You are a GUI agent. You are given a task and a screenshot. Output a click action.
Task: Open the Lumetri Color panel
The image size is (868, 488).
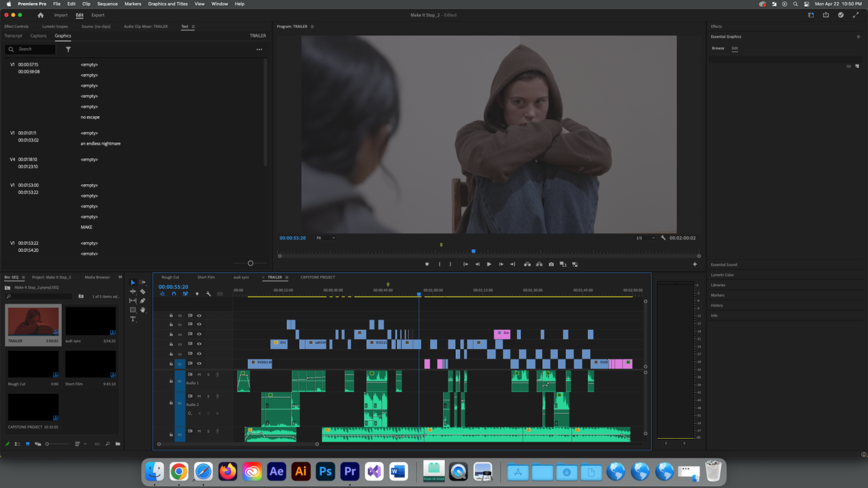coord(723,275)
